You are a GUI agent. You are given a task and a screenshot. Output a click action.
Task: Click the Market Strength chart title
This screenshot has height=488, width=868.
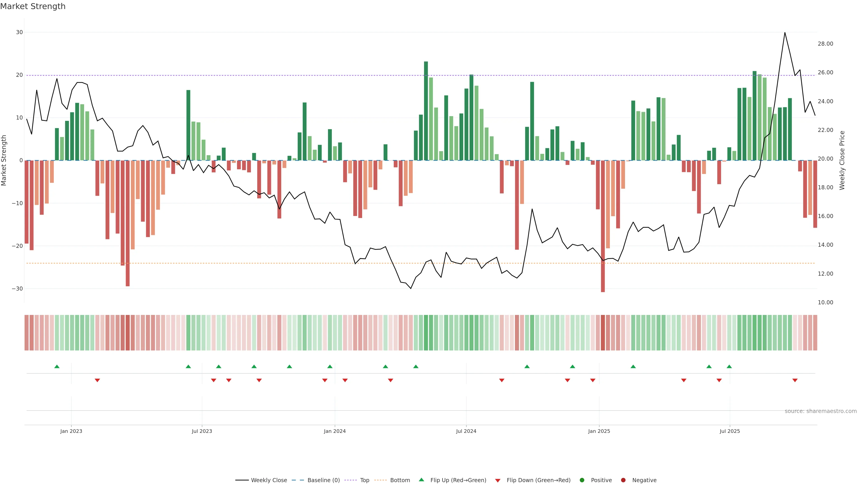[33, 6]
